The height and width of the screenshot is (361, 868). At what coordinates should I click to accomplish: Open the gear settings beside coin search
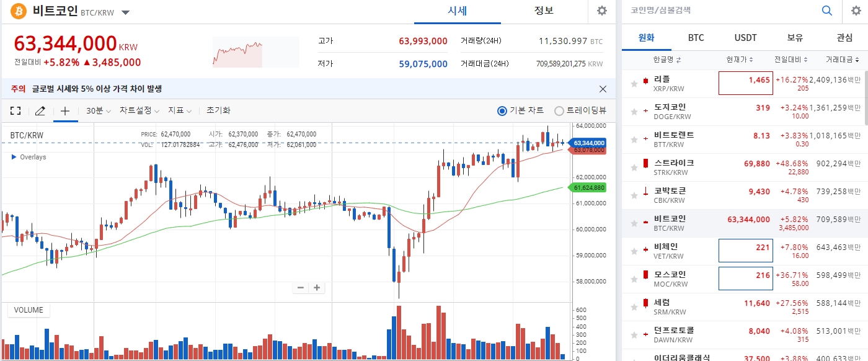click(x=856, y=11)
